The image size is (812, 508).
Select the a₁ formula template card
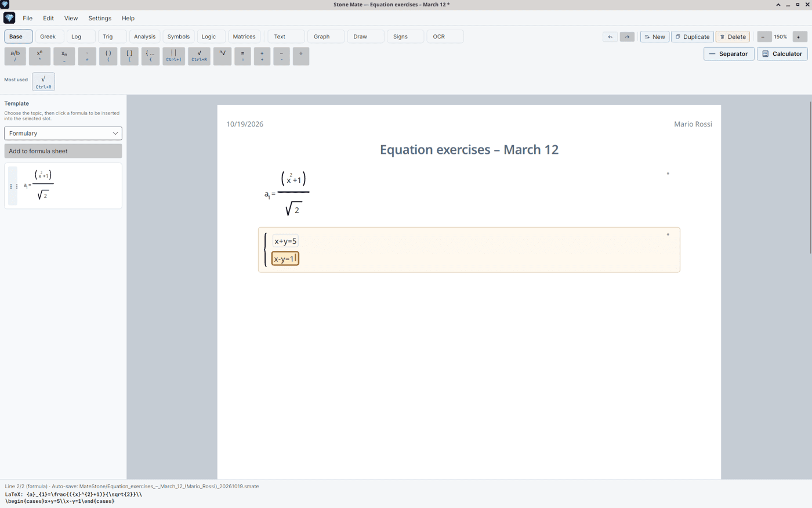point(63,186)
